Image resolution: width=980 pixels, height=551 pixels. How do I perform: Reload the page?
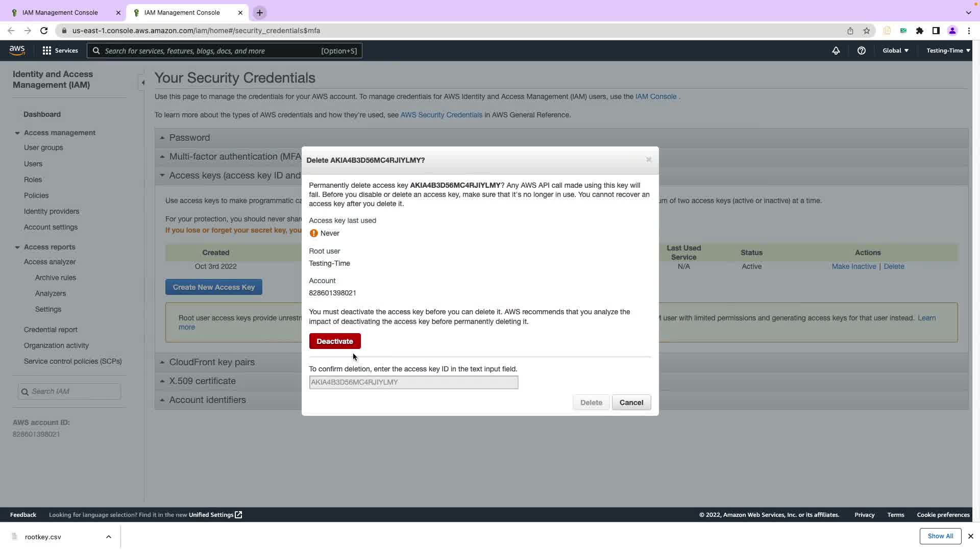(44, 31)
